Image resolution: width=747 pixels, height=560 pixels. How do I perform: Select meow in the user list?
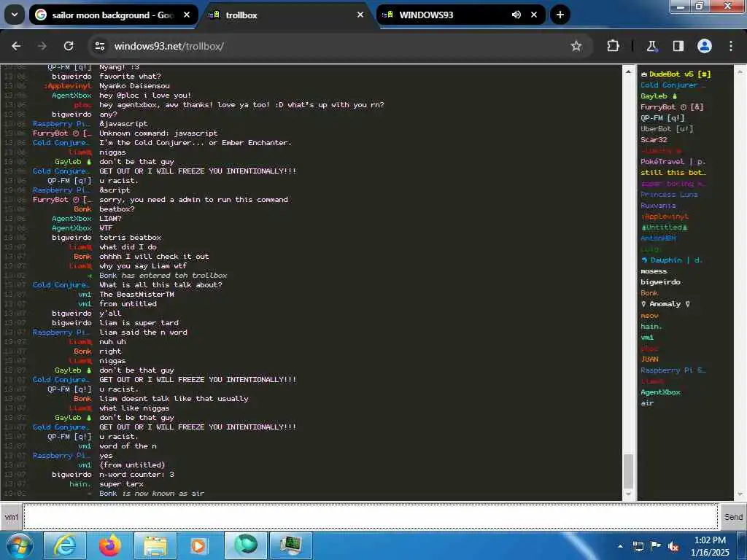(x=649, y=315)
